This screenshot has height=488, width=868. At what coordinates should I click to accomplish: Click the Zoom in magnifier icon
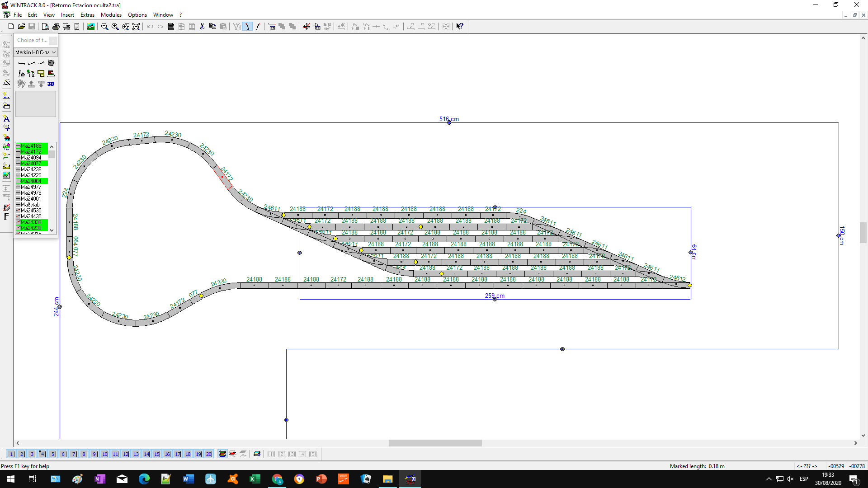(x=115, y=27)
